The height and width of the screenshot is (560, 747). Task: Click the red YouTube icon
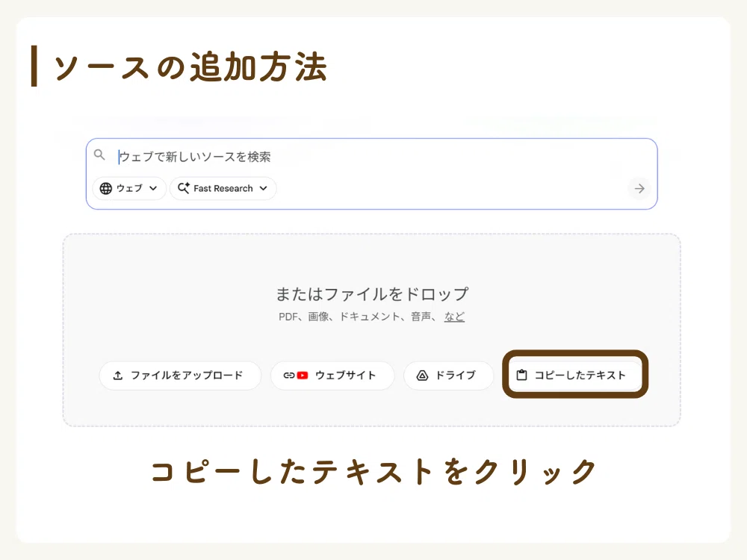pos(303,376)
